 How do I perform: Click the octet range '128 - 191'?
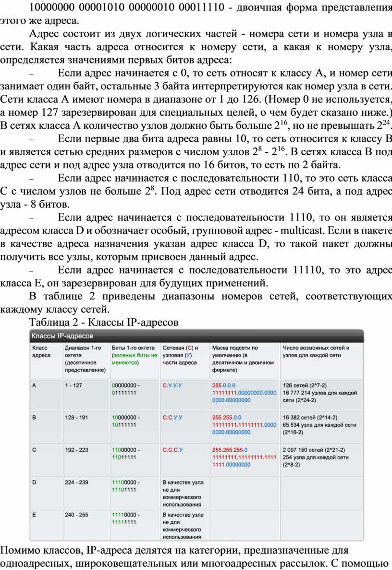coord(76,418)
